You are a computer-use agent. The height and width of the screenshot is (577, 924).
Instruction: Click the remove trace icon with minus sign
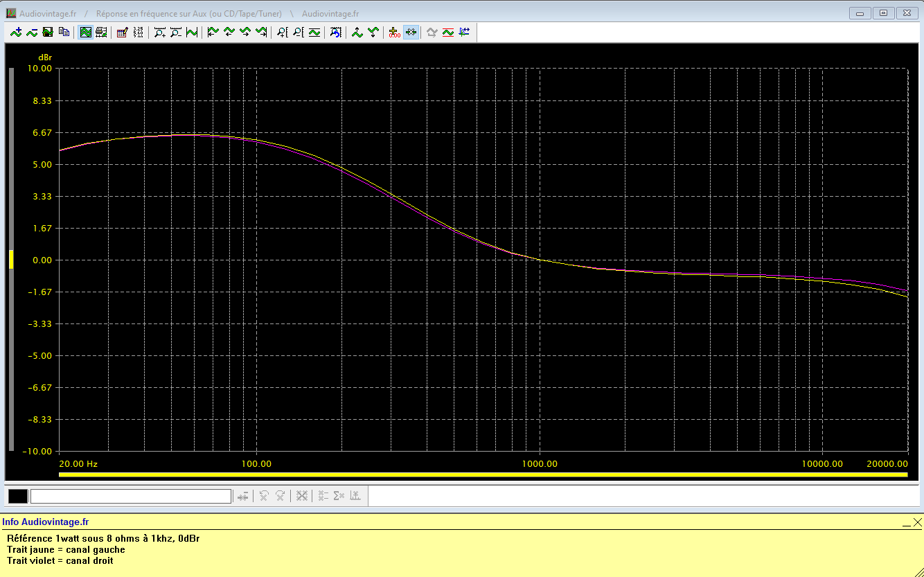pos(31,32)
